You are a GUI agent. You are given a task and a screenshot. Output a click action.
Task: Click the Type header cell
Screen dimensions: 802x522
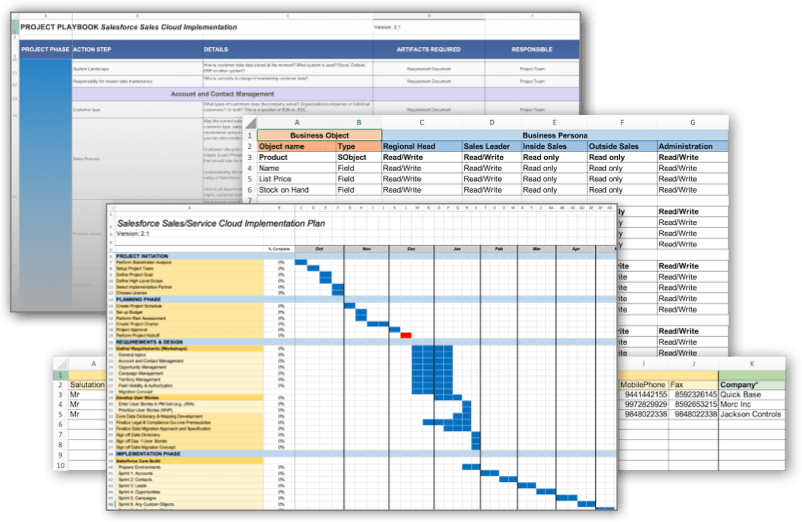[x=359, y=146]
